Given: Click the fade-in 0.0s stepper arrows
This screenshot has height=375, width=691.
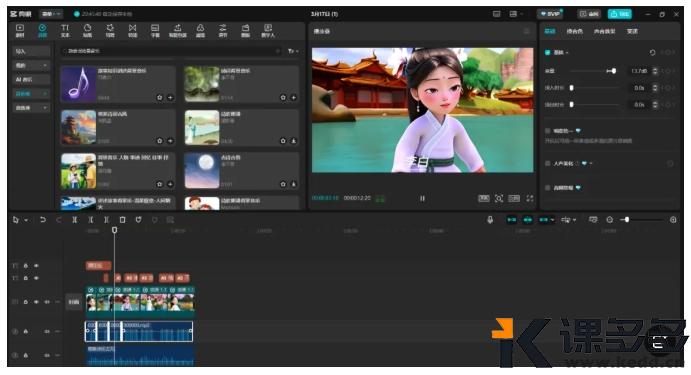Looking at the screenshot, I should click(x=655, y=88).
